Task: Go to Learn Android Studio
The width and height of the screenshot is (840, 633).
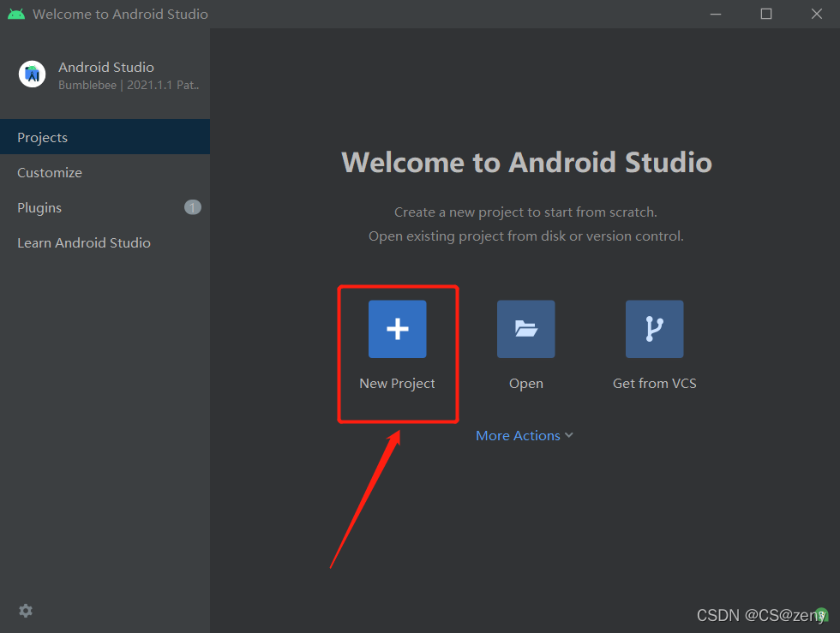Action: pos(105,242)
